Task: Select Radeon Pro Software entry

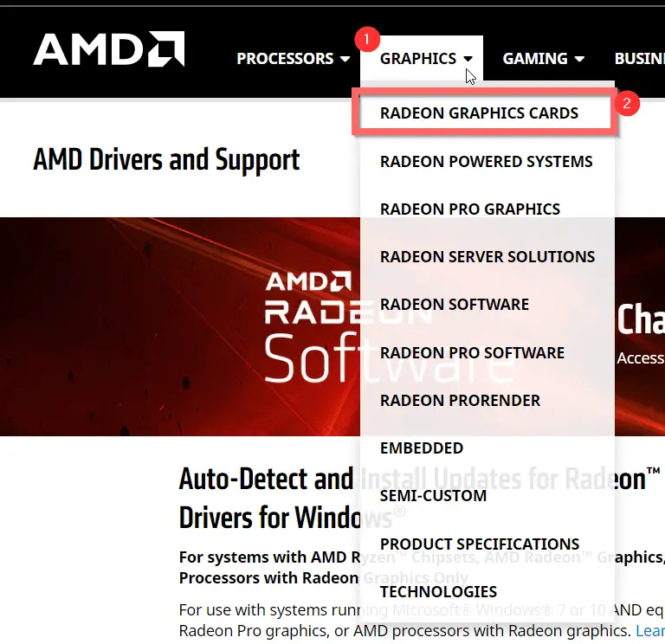Action: [472, 352]
